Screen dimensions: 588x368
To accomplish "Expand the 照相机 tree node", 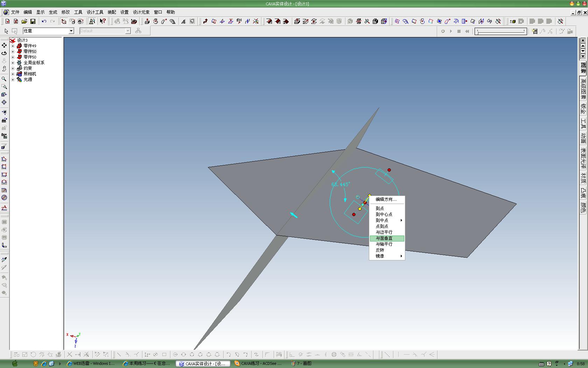I will click(x=13, y=74).
